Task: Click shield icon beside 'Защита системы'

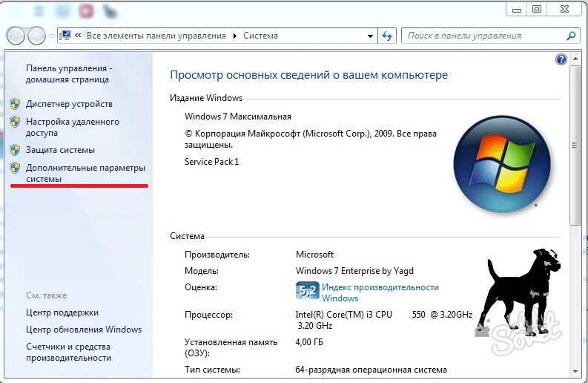Action: tap(15, 150)
